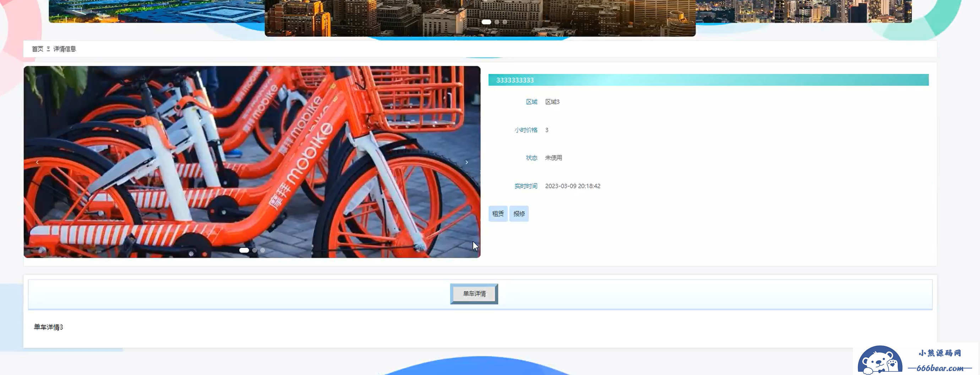Select third top banner indicator dot
The width and height of the screenshot is (980, 375).
pyautogui.click(x=505, y=22)
